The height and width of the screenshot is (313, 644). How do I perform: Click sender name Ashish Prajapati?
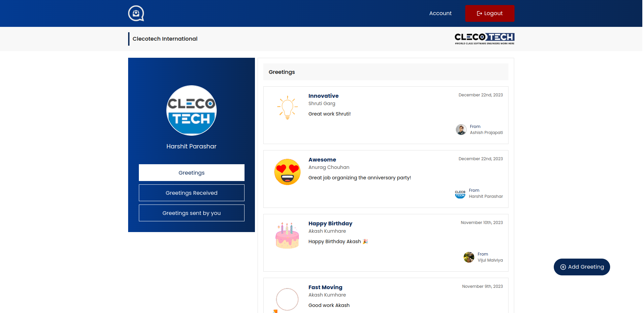pos(486,133)
